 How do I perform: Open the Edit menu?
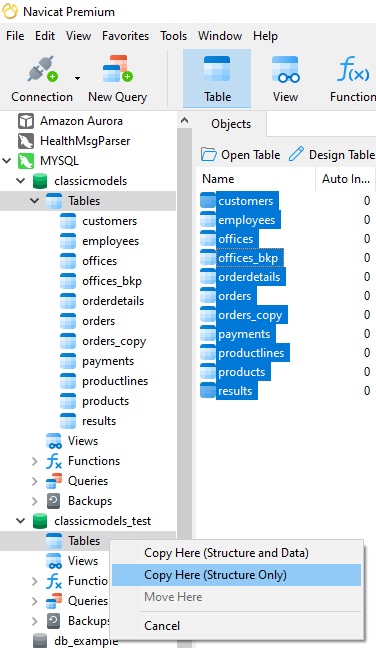tap(45, 36)
